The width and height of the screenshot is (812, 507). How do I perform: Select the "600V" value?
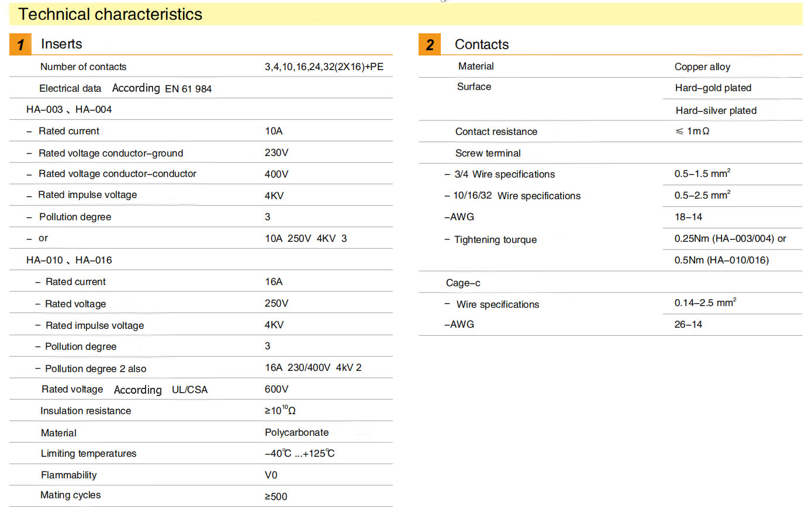tap(277, 389)
